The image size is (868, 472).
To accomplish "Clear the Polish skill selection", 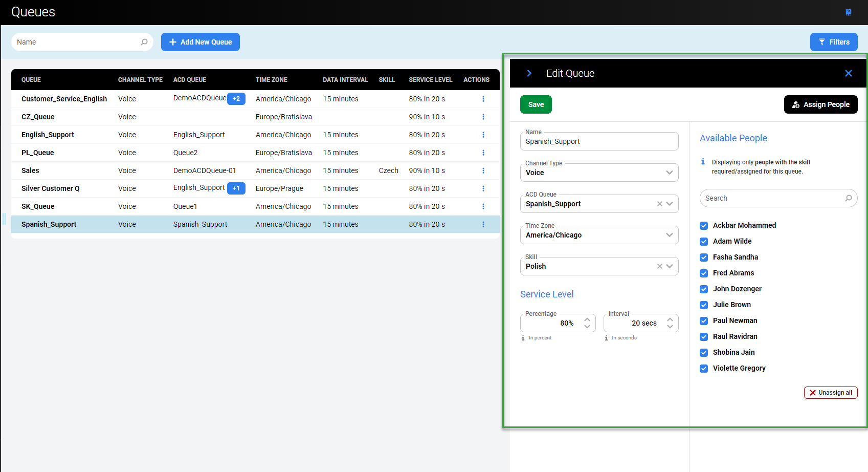I will [x=660, y=266].
